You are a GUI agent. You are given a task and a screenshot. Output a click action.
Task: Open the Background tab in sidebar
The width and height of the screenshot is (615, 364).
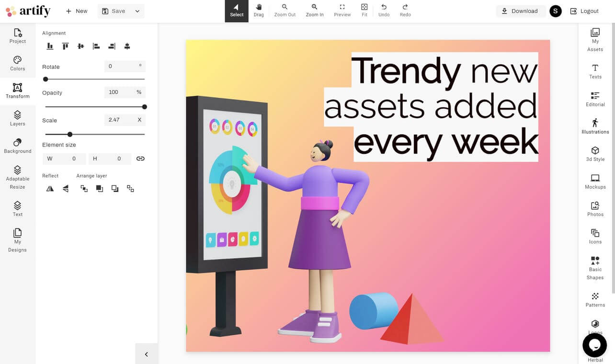(x=17, y=146)
